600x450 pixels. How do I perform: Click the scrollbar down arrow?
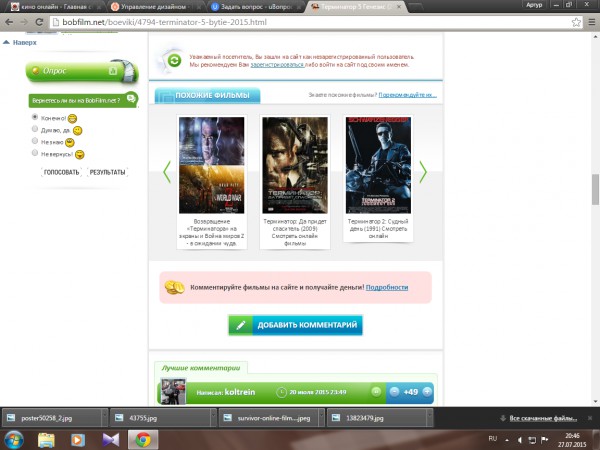coord(595,401)
